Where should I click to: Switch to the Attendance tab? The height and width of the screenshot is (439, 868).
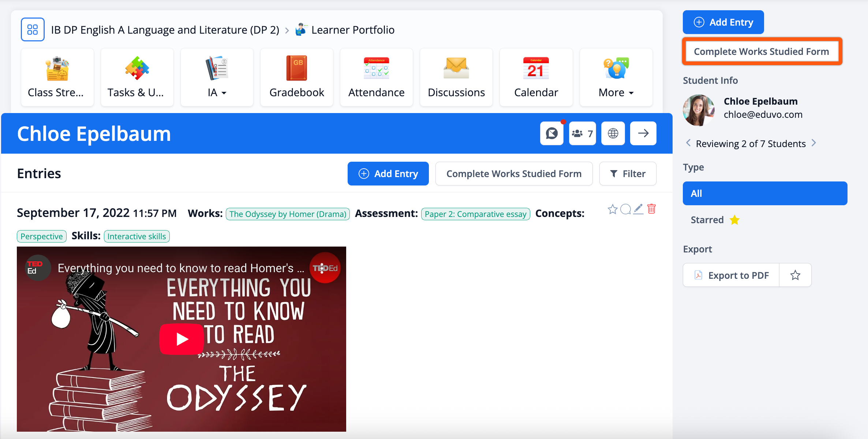(x=376, y=78)
